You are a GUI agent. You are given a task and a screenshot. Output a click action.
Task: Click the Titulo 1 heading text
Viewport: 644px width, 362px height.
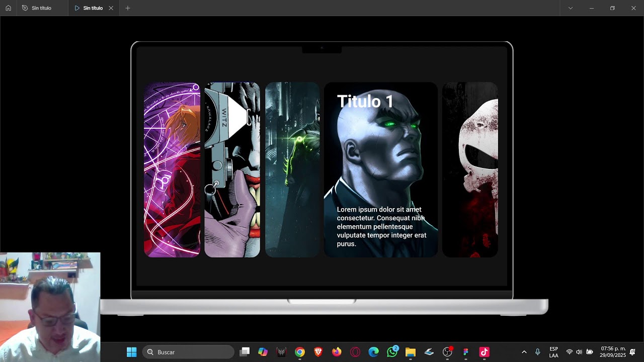[365, 101]
